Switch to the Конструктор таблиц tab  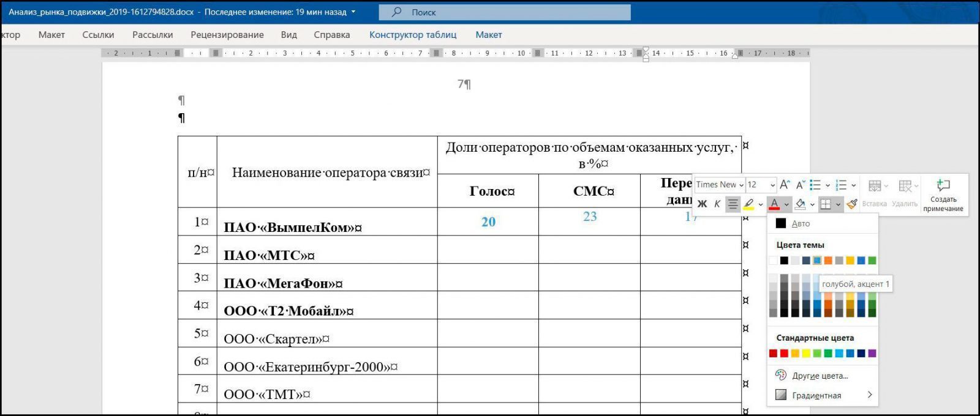tap(413, 35)
